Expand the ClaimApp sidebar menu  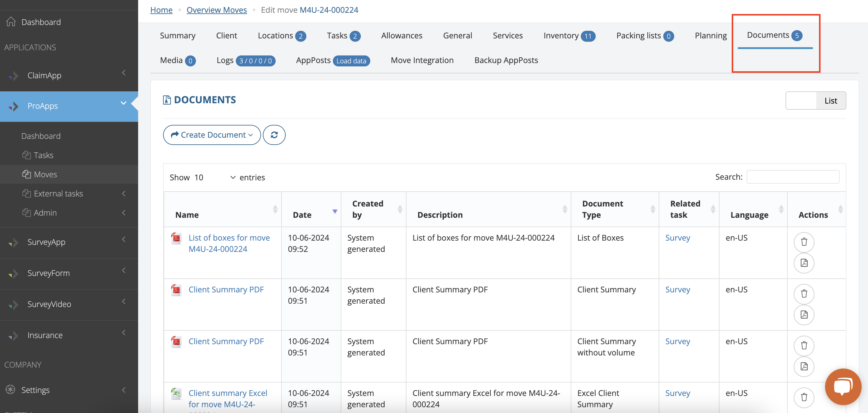click(x=124, y=72)
